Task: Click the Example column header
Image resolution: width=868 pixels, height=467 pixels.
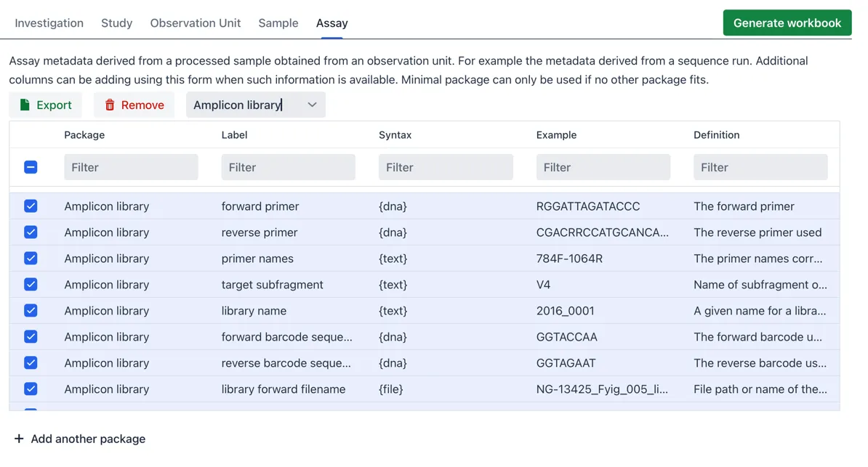Action: pos(556,135)
